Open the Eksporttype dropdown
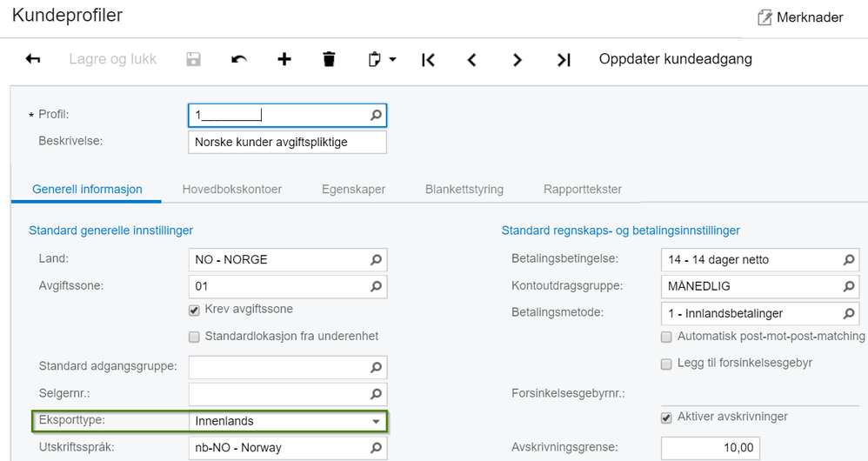 376,421
